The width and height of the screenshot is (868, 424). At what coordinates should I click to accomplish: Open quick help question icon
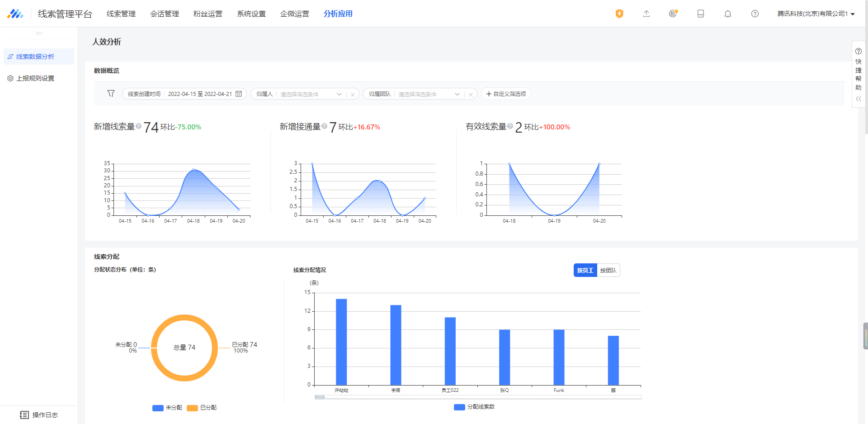(859, 51)
